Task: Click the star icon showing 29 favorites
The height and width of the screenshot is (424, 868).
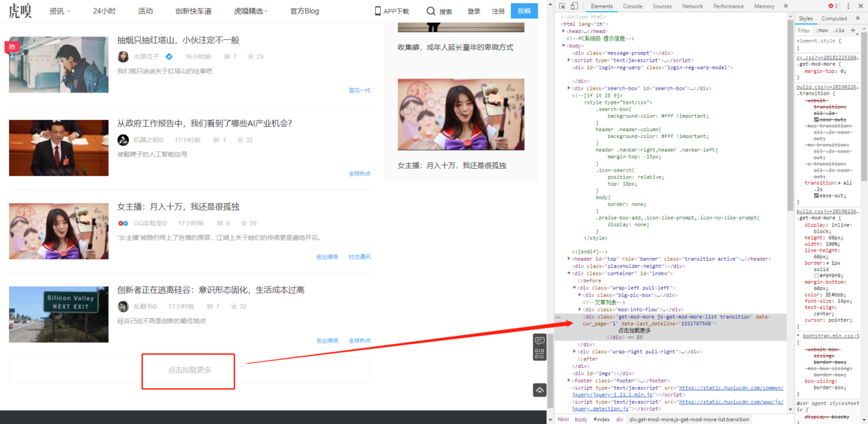Action: click(x=251, y=57)
